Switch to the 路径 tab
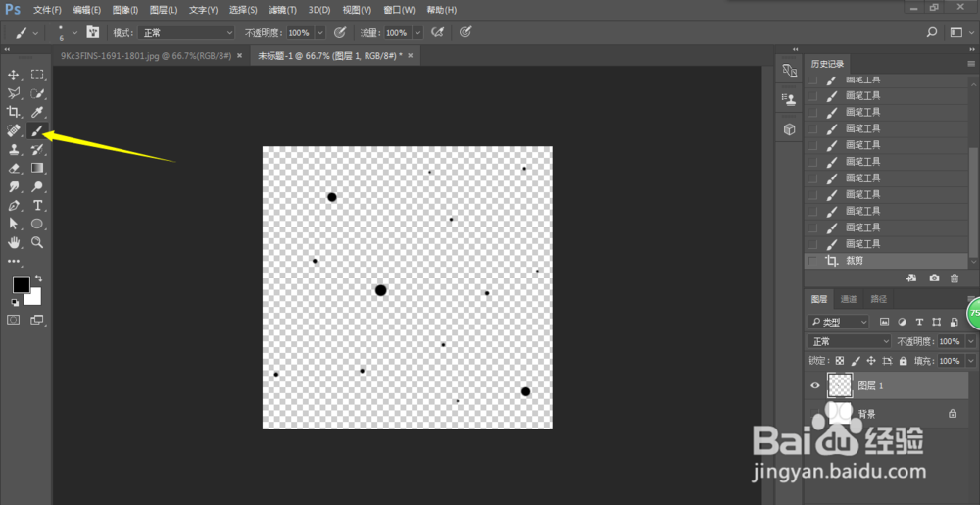The image size is (980, 505). (x=879, y=299)
